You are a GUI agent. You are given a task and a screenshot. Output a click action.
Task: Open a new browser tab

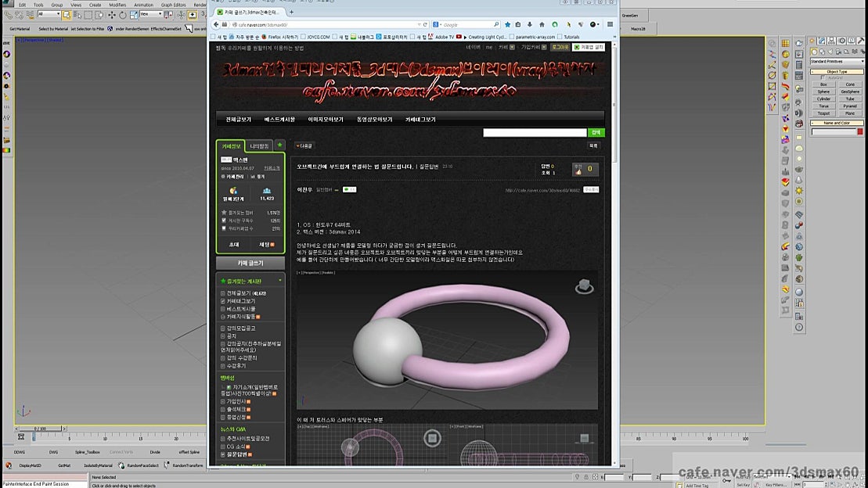click(292, 12)
